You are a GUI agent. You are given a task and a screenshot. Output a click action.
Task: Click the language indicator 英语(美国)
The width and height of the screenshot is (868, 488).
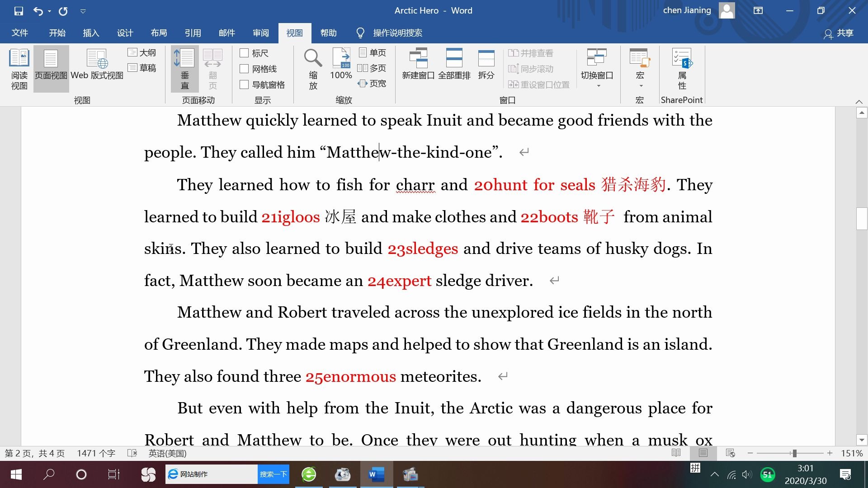click(168, 453)
